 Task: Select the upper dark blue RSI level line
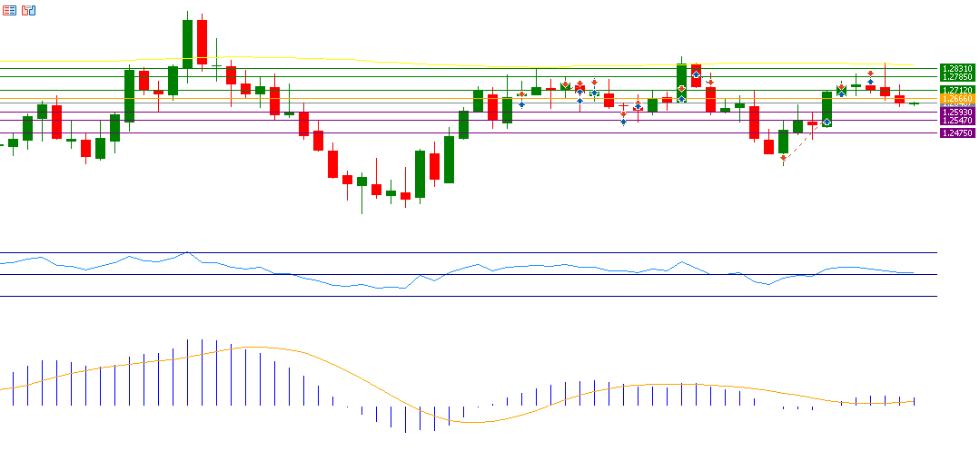point(545,252)
